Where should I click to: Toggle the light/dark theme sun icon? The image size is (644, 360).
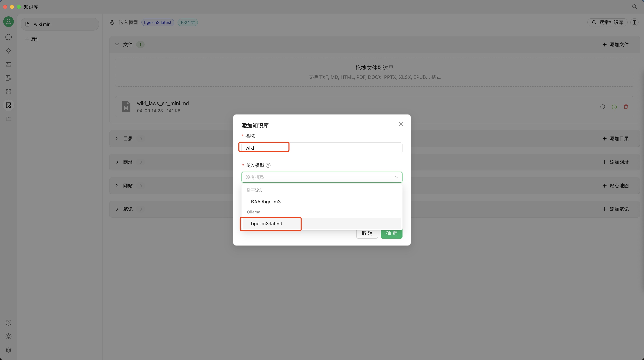pos(9,336)
